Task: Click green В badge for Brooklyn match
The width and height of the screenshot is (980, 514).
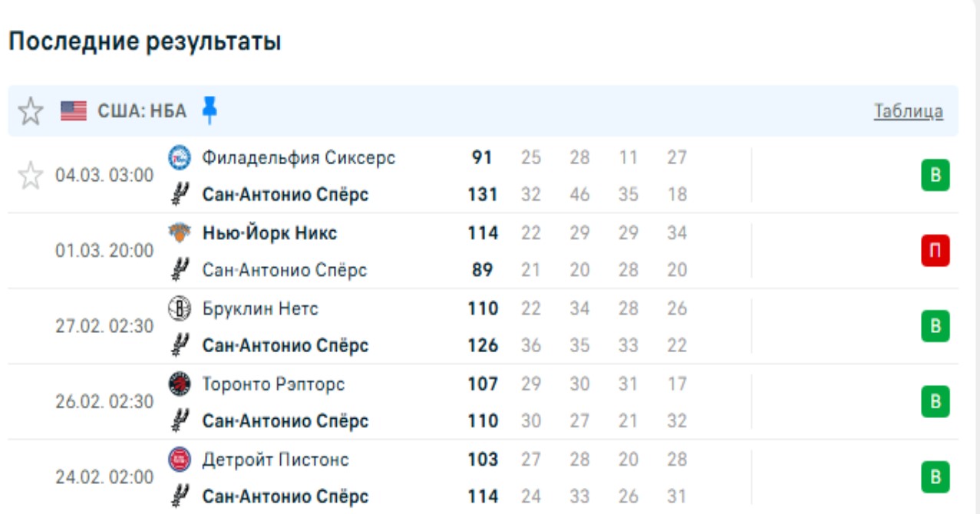Action: point(935,326)
